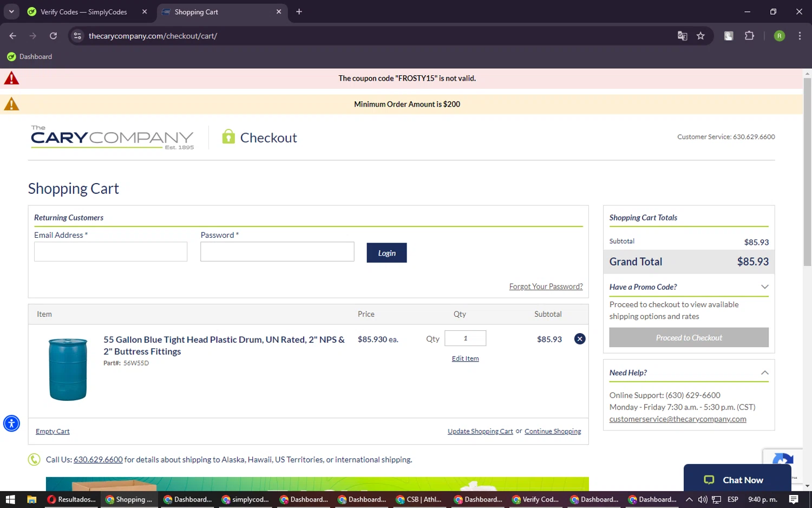
Task: Open Verify Cod... taskbar window
Action: (536, 499)
